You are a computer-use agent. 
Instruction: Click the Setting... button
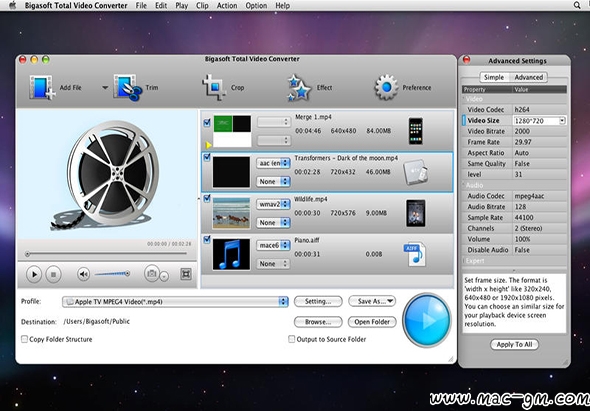coord(318,301)
